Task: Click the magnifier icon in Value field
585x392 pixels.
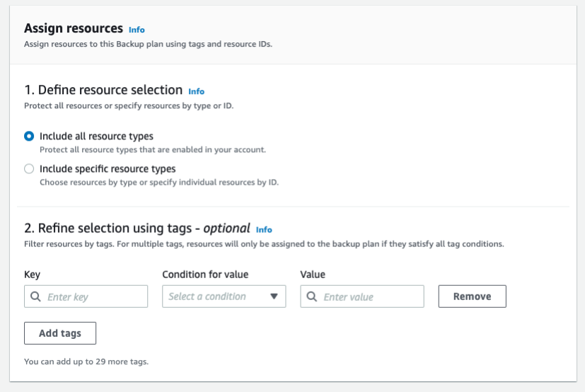Action: click(311, 296)
